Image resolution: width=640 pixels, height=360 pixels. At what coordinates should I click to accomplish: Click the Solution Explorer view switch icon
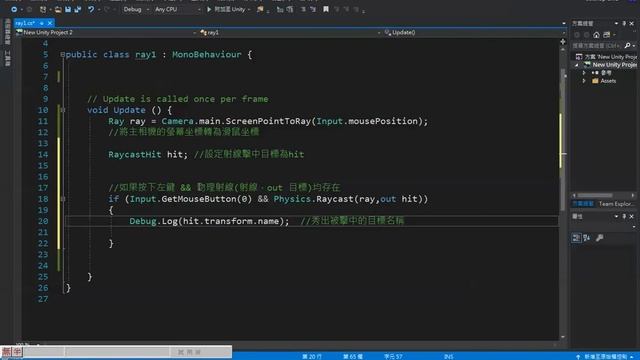click(607, 35)
